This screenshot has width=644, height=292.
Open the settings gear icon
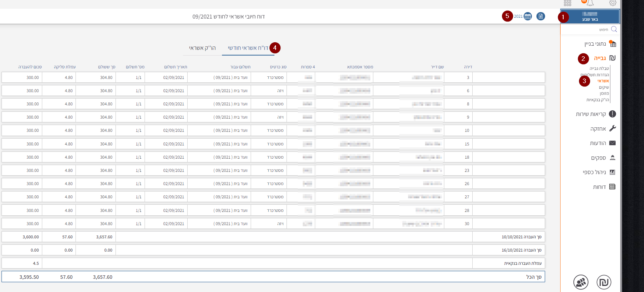(613, 3)
